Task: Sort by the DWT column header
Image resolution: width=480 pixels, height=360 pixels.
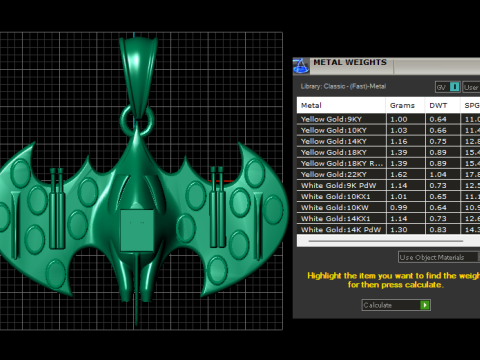Action: click(443, 105)
